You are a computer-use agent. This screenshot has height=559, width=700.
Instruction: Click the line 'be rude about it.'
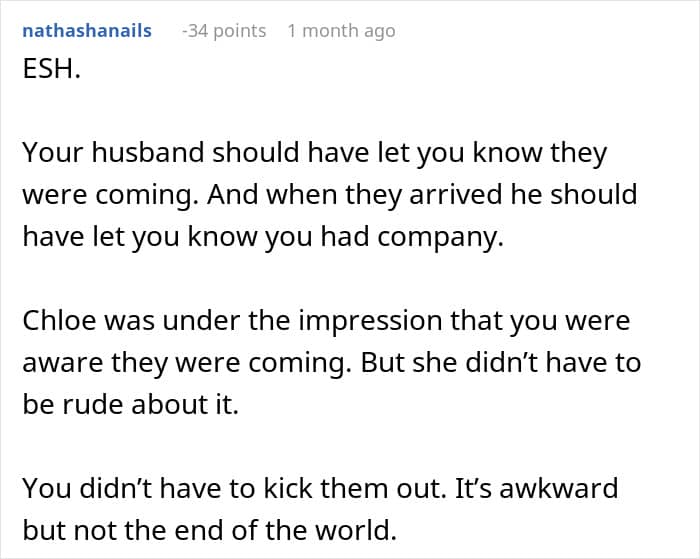(131, 404)
